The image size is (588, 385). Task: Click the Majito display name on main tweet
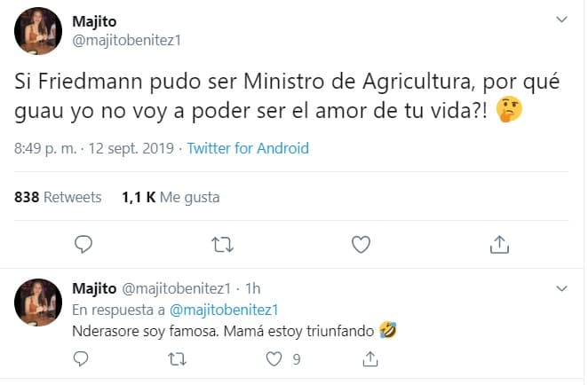click(95, 21)
